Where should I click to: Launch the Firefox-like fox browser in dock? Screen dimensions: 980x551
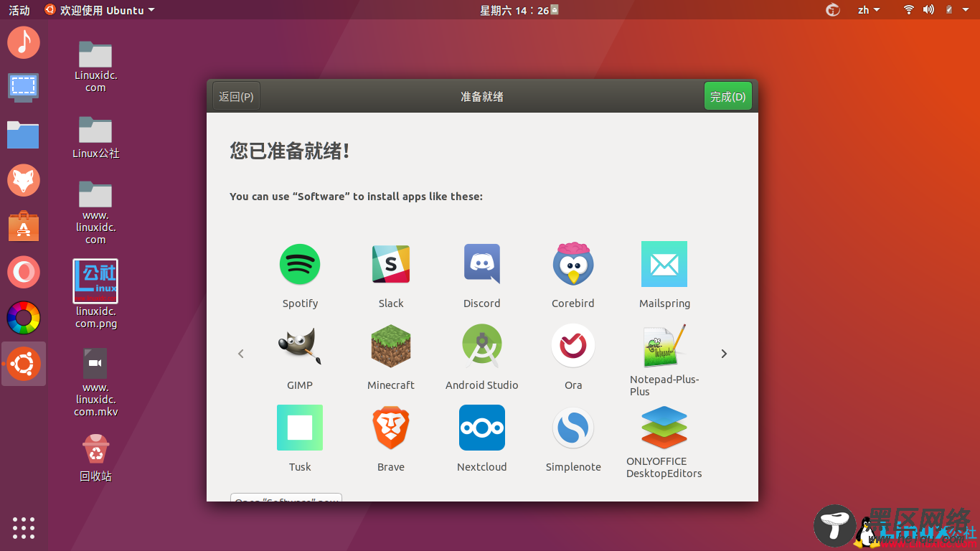(x=24, y=180)
